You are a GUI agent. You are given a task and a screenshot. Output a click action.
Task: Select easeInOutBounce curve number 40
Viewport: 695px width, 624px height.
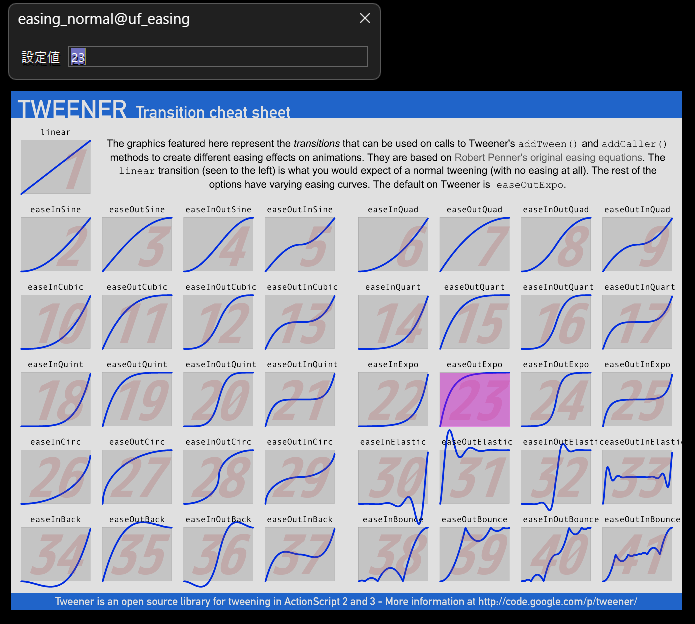(x=556, y=554)
